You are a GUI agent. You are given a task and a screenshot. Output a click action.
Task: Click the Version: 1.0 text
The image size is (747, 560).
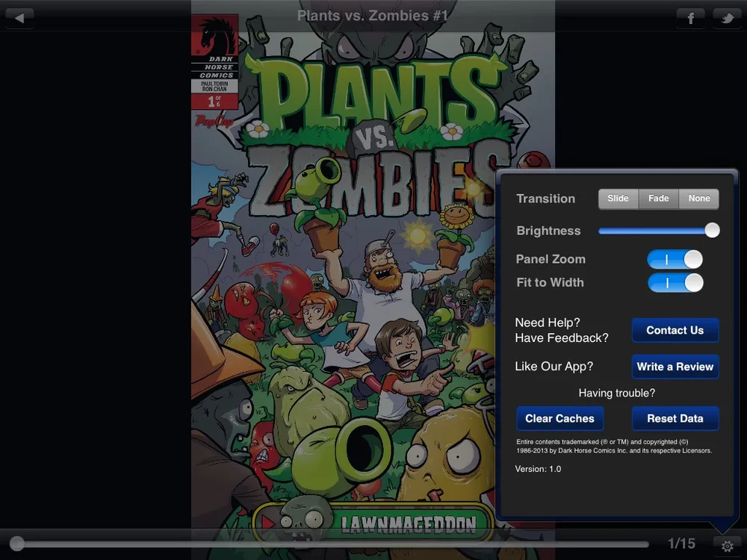pyautogui.click(x=538, y=469)
